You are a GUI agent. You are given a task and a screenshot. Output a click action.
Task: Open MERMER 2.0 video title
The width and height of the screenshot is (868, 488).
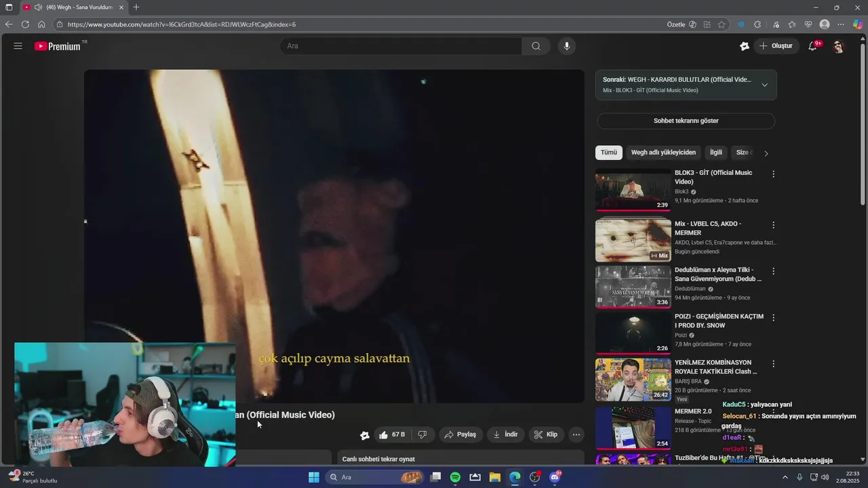coord(693,411)
